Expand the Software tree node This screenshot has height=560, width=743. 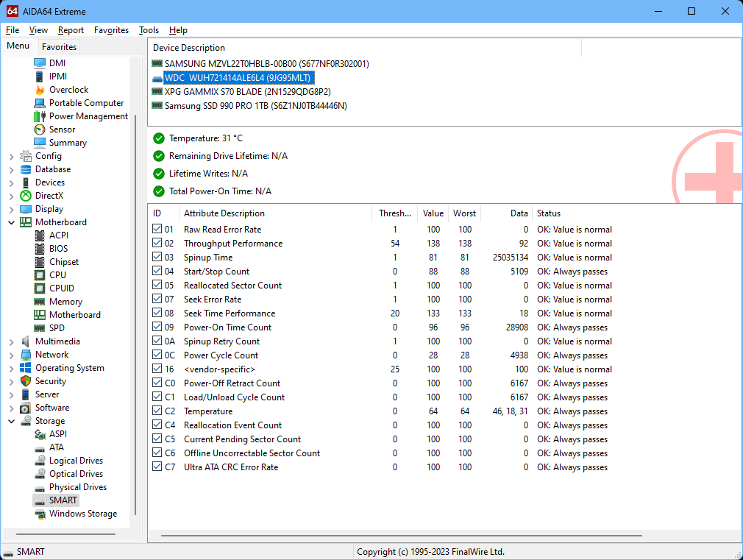[11, 408]
